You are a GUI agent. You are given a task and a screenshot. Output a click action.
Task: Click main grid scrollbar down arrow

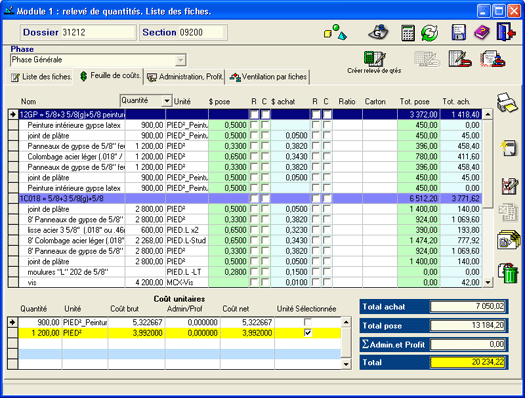[x=488, y=283]
